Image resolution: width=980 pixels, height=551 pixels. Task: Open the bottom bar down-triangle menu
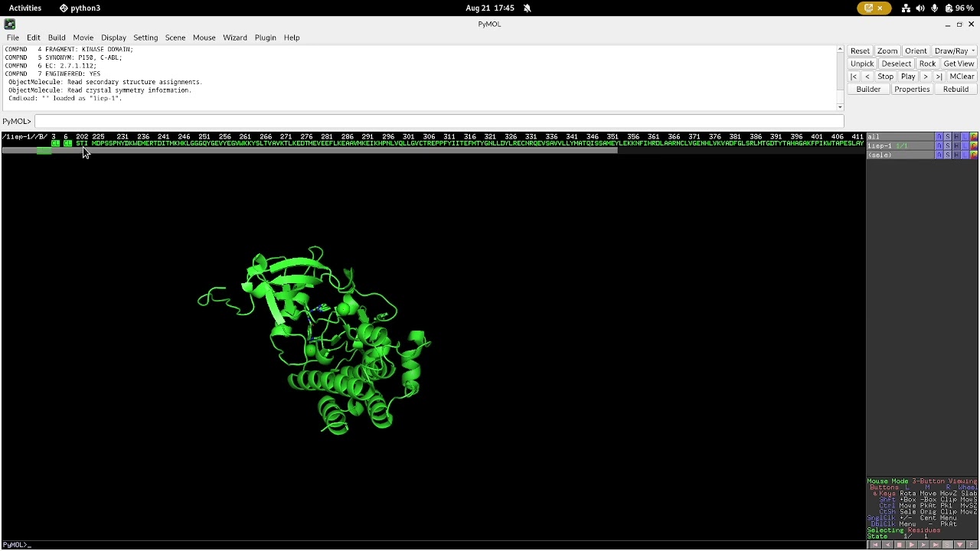(x=959, y=545)
